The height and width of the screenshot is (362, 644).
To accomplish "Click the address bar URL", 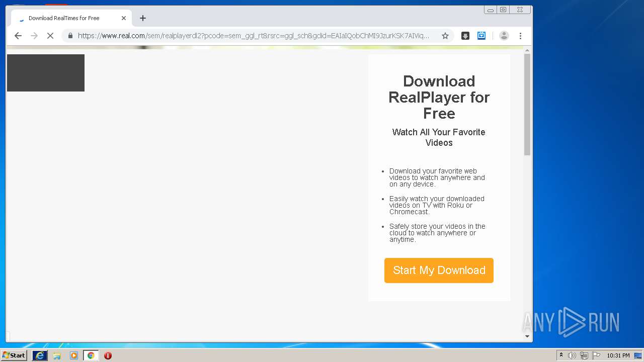I will coord(254,36).
